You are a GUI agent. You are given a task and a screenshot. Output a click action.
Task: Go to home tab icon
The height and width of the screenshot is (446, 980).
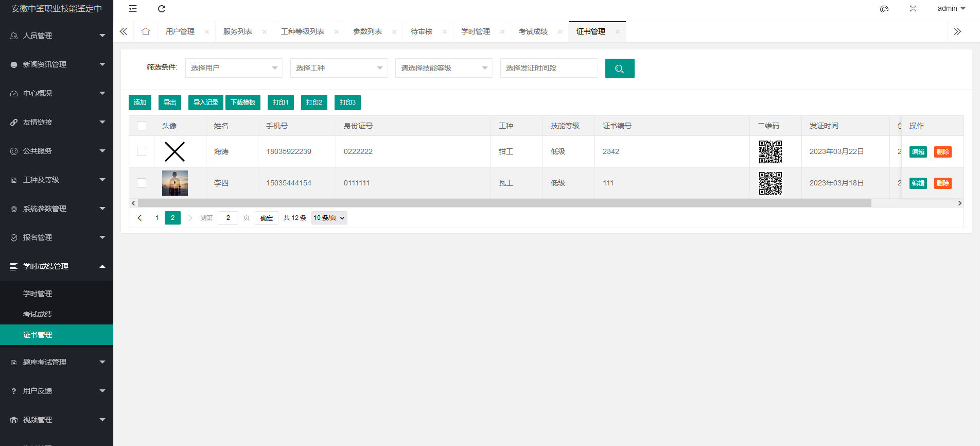coord(146,31)
